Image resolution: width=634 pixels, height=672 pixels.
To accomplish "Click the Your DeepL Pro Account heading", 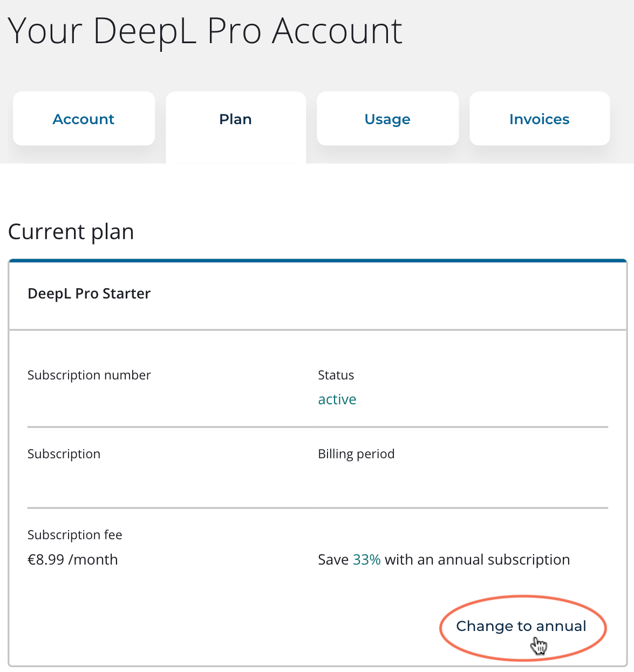I will (205, 31).
